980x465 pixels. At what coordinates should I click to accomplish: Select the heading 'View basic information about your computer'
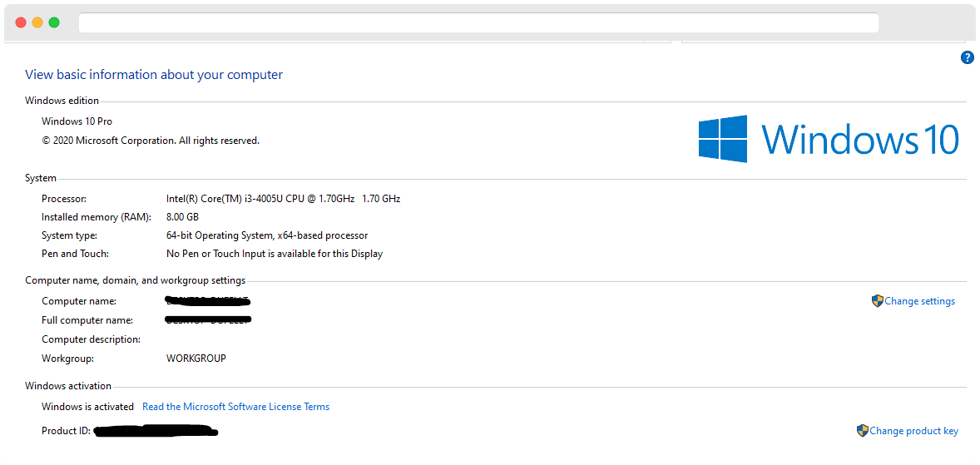154,75
